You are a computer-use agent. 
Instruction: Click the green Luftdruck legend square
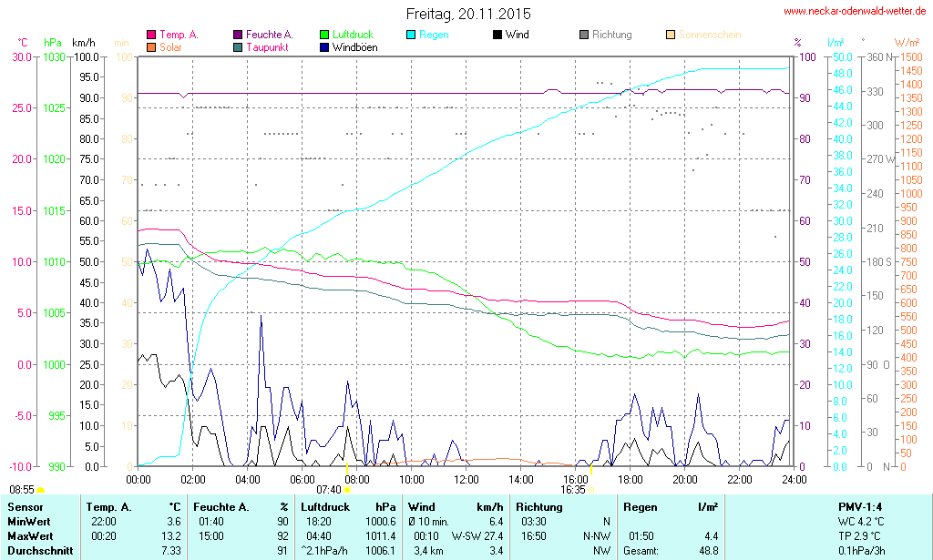pyautogui.click(x=325, y=35)
